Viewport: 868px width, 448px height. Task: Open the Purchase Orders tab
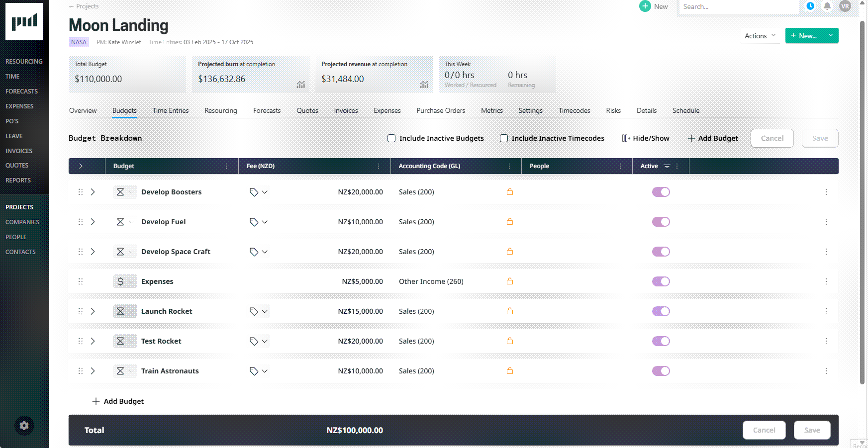[x=440, y=110]
